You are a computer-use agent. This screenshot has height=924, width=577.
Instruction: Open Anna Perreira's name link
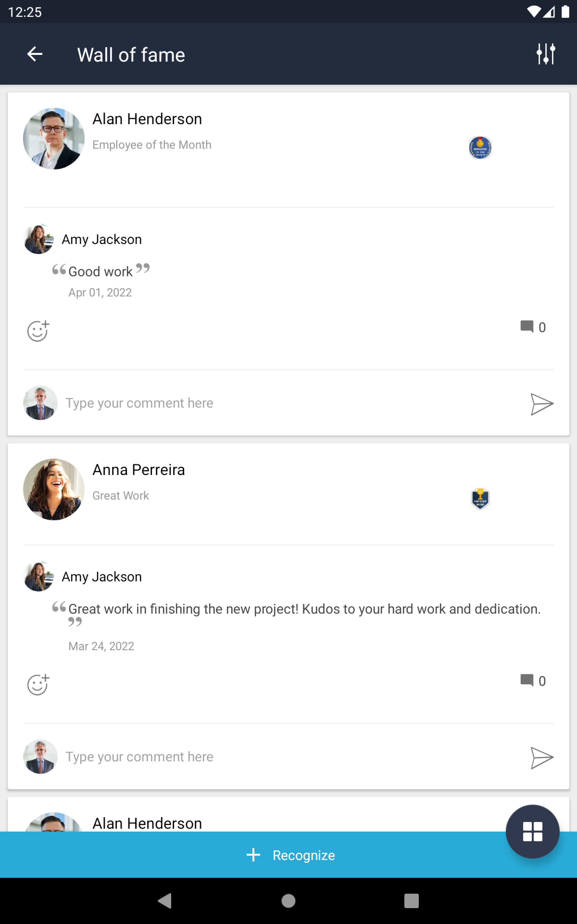pyautogui.click(x=138, y=470)
